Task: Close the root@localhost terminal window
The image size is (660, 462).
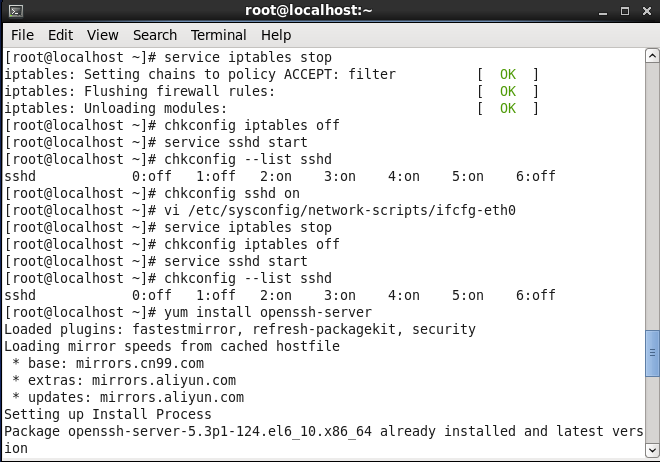Action: [x=647, y=11]
